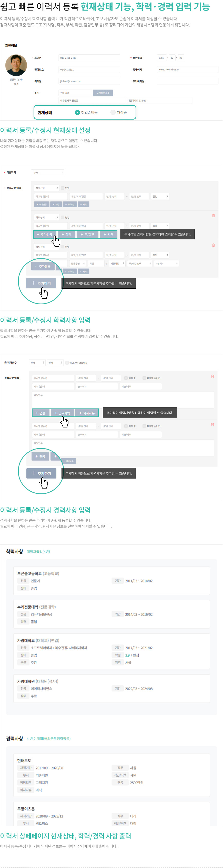Open 졸업 status dropdown in first education entry
Screen dimensions: 223x868
[160, 197]
